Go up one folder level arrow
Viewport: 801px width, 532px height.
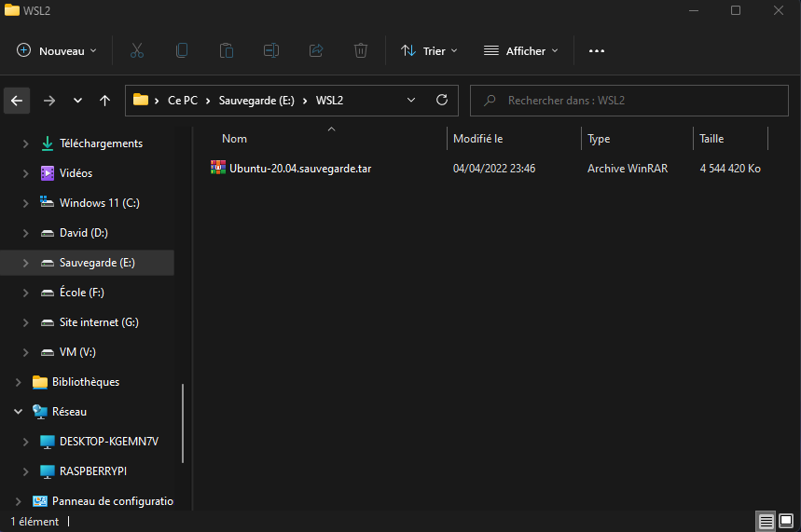104,101
